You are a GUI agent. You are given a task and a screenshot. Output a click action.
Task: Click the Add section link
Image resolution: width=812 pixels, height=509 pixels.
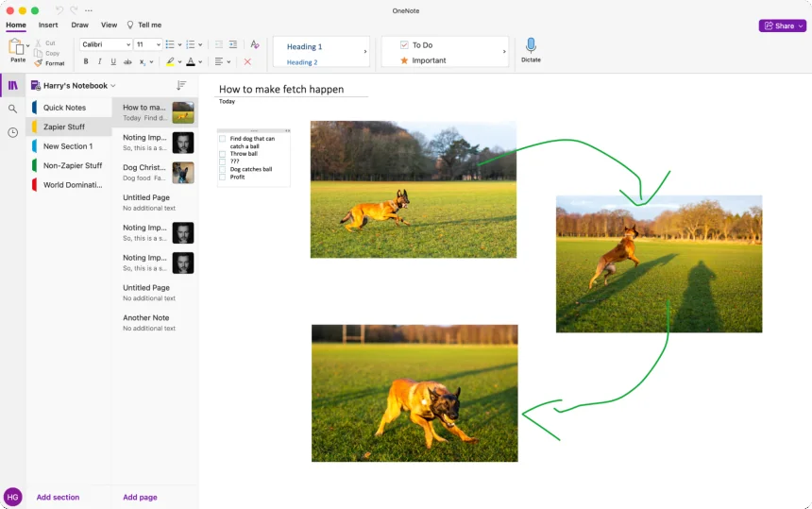58,497
